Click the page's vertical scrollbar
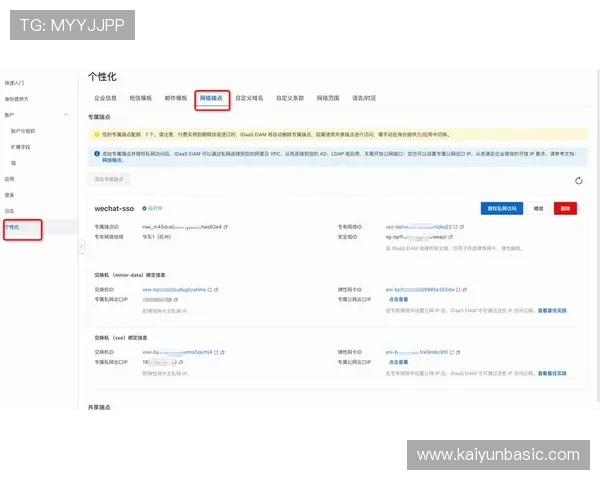Viewport: 600px width, 480px height. click(598, 235)
